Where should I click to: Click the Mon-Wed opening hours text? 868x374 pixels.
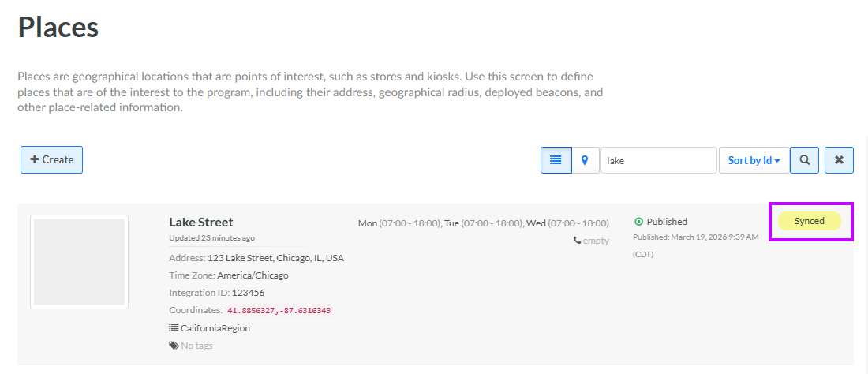coord(483,223)
